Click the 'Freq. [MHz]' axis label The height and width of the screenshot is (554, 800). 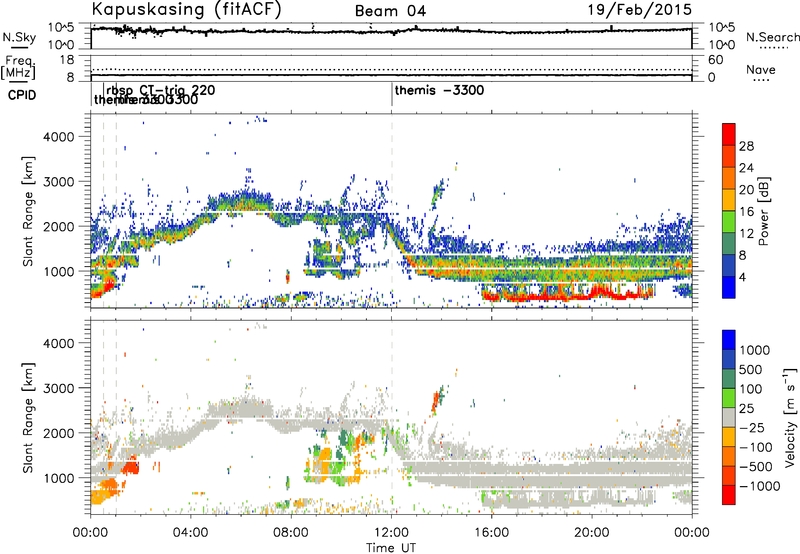(18, 67)
